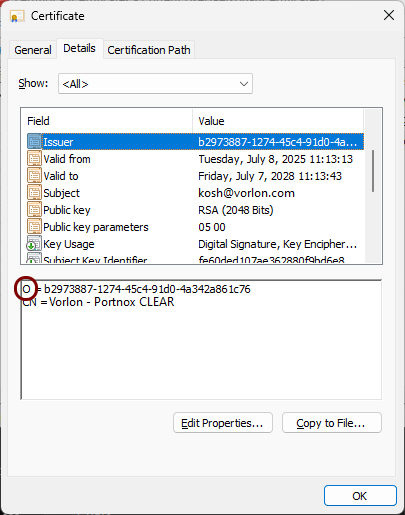Select the Details tab
The height and width of the screenshot is (515, 405).
point(79,49)
